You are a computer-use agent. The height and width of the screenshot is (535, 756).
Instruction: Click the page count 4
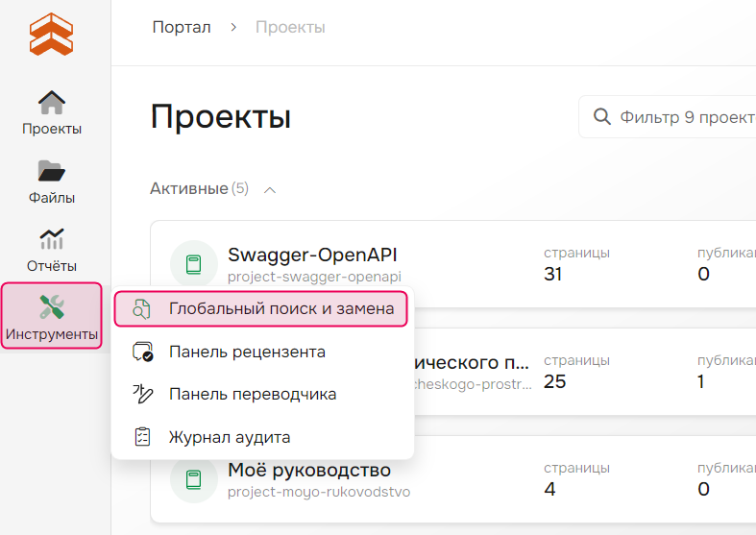click(x=549, y=489)
